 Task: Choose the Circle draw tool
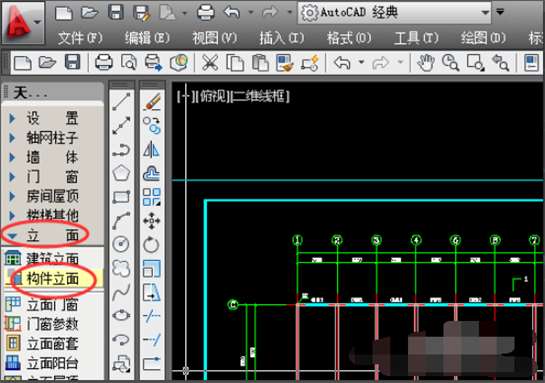[x=121, y=244]
